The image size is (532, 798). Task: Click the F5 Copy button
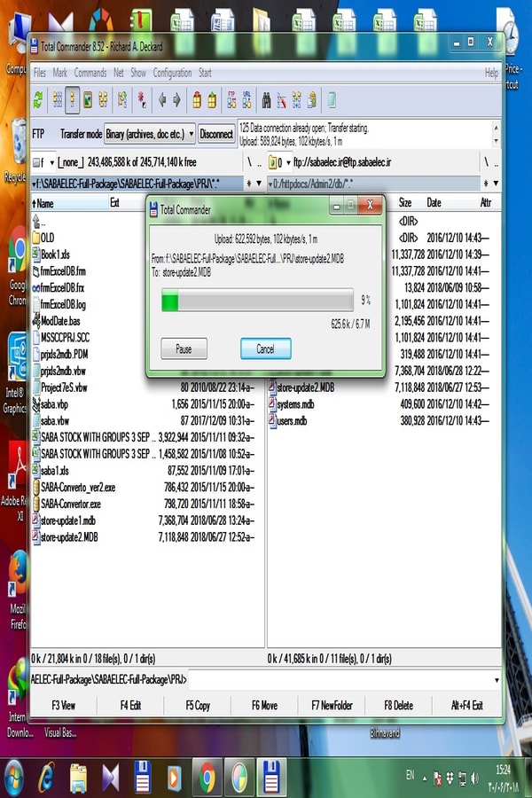point(198,706)
